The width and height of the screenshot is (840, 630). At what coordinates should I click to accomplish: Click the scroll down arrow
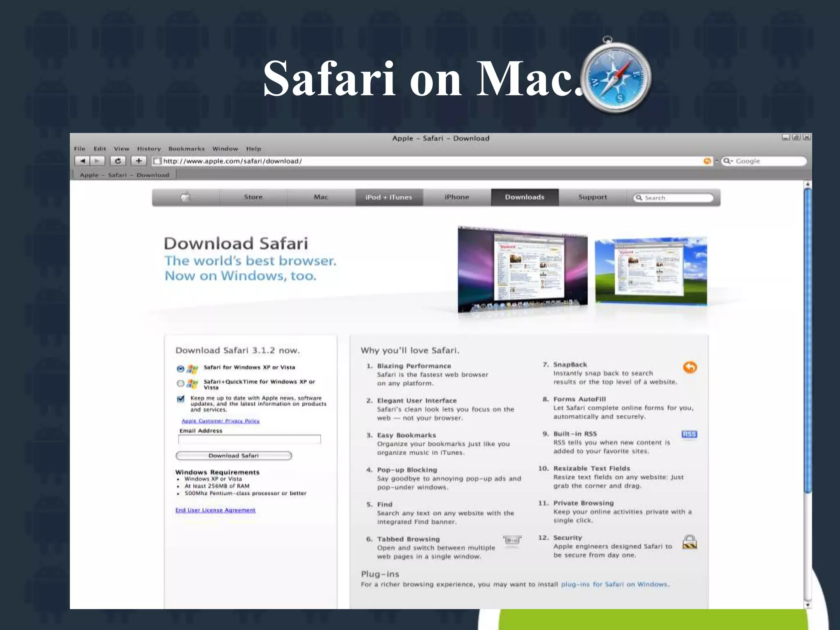coord(808,605)
